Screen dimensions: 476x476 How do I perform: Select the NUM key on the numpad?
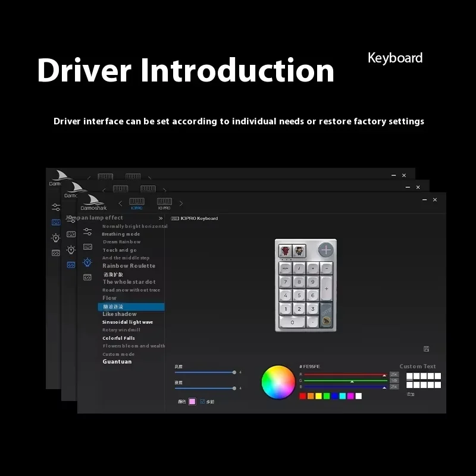click(x=286, y=268)
